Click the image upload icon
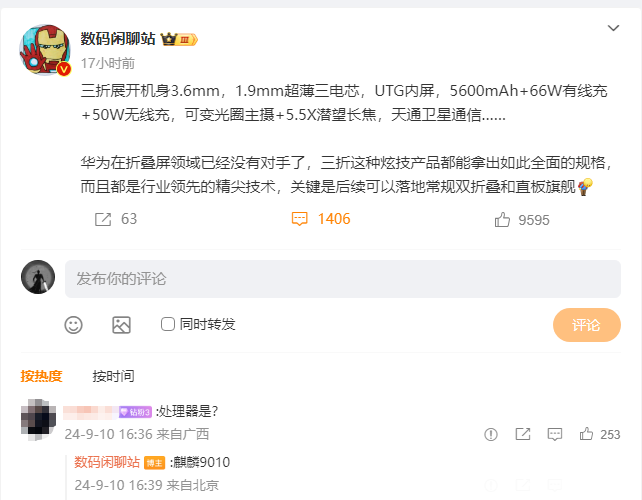This screenshot has height=500, width=642. click(x=121, y=325)
